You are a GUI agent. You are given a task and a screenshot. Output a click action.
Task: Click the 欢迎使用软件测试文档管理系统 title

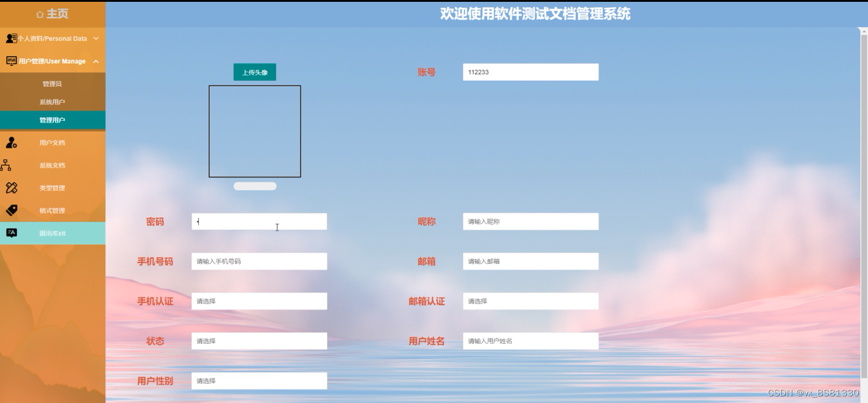(x=535, y=14)
